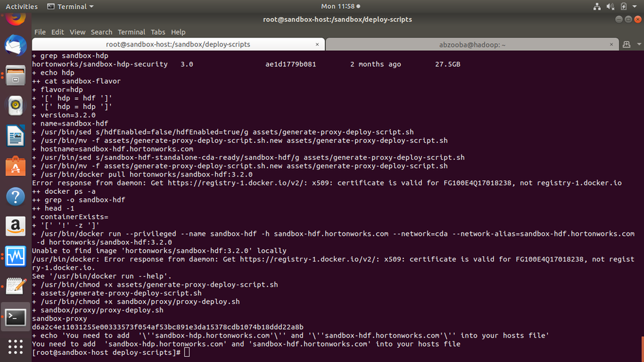The image size is (644, 362).
Task: Open the Help menu
Action: point(179,32)
